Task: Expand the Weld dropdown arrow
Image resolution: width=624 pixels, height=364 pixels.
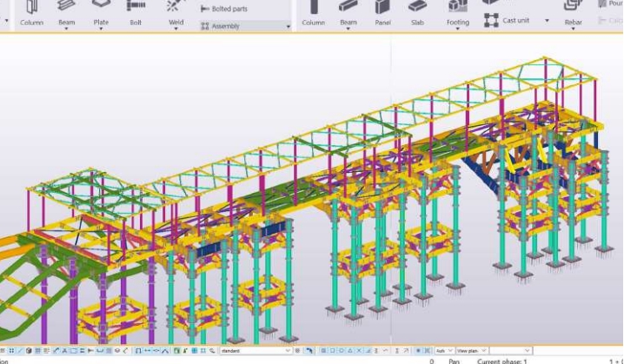Action: [x=176, y=29]
